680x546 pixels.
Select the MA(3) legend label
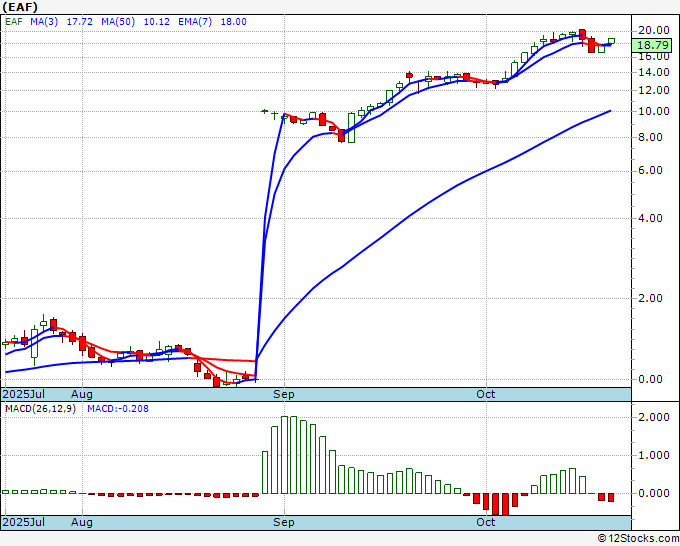click(x=44, y=22)
